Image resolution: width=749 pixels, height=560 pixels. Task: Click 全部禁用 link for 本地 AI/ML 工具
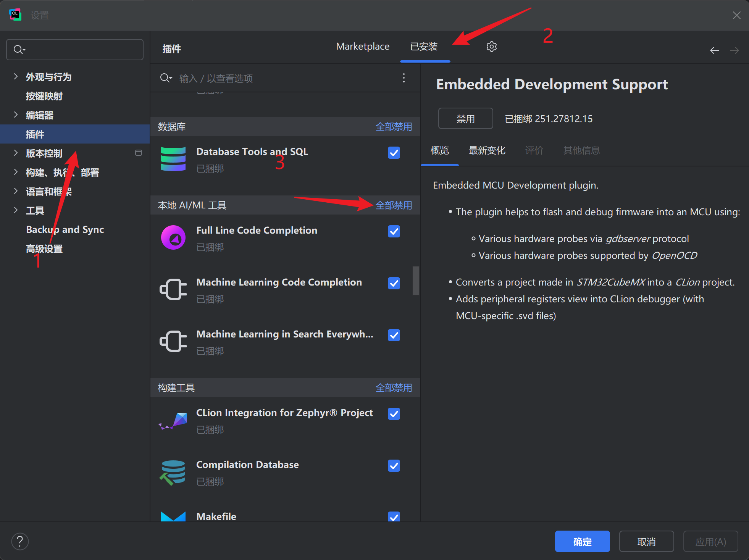(x=394, y=205)
